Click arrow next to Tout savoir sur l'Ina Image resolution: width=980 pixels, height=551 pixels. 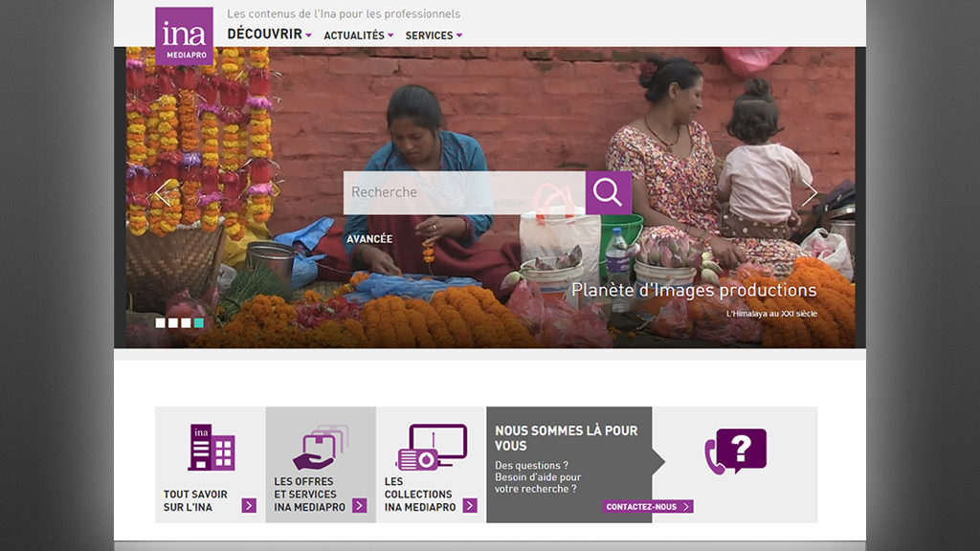(249, 506)
